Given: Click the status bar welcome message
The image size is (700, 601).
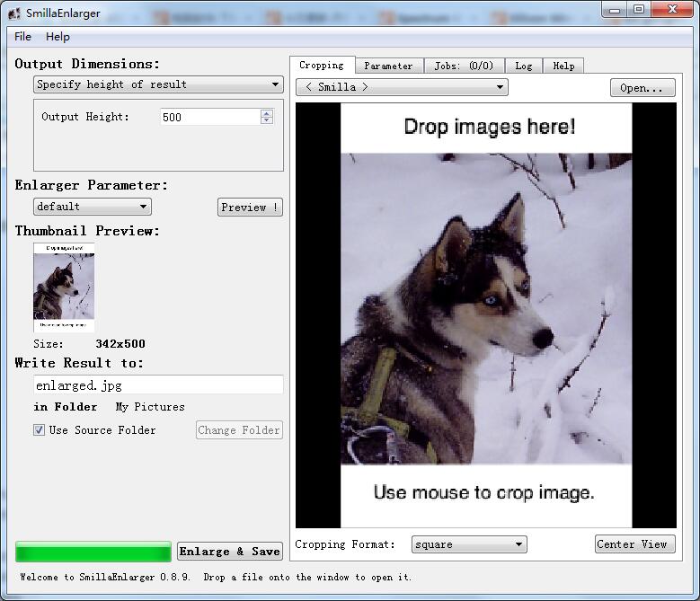Looking at the screenshot, I should click(216, 578).
